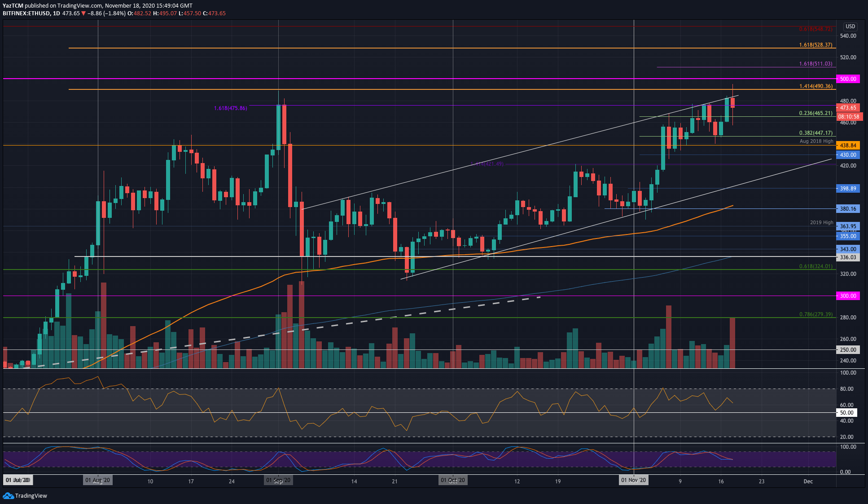Select the 300.00 magenta price label
This screenshot has width=868, height=504.
[x=848, y=296]
